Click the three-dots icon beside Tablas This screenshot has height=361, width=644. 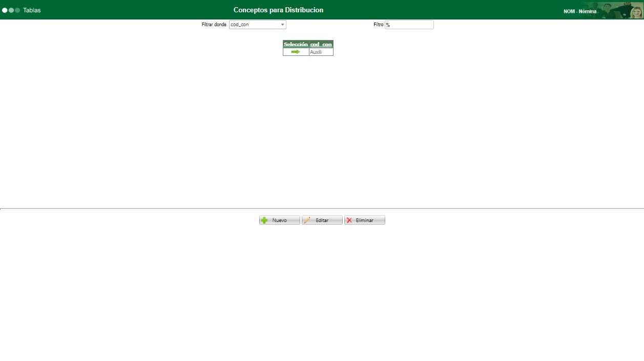[x=11, y=10]
